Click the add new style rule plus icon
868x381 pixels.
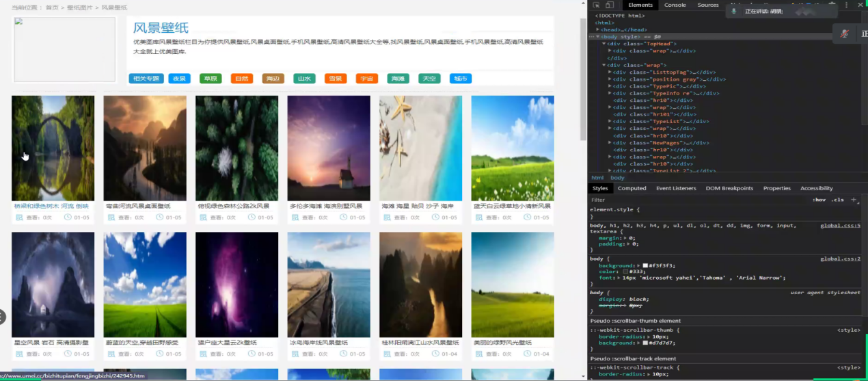[853, 200]
